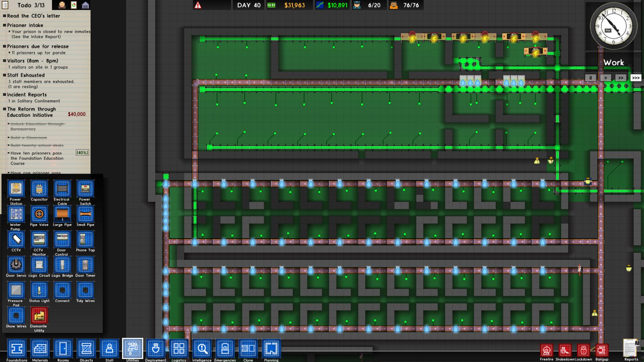Open the Materials menu
Screen dimensions: 644x362
click(x=40, y=349)
